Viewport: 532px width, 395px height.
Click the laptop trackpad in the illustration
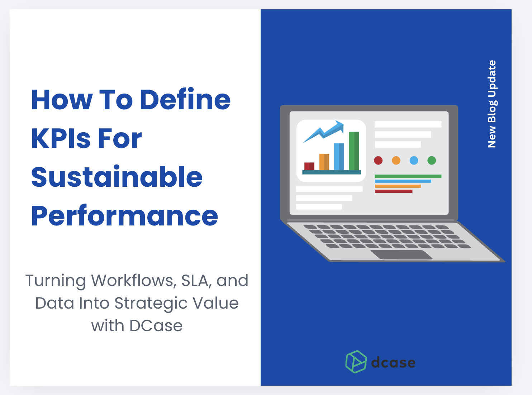pyautogui.click(x=402, y=254)
